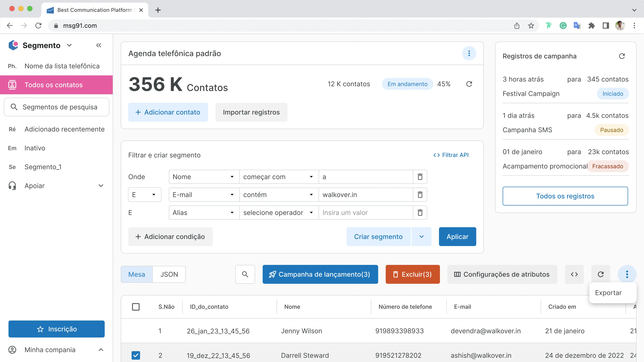Image resolution: width=644 pixels, height=362 pixels.
Task: Toggle the browser side panel icon
Action: point(606,25)
